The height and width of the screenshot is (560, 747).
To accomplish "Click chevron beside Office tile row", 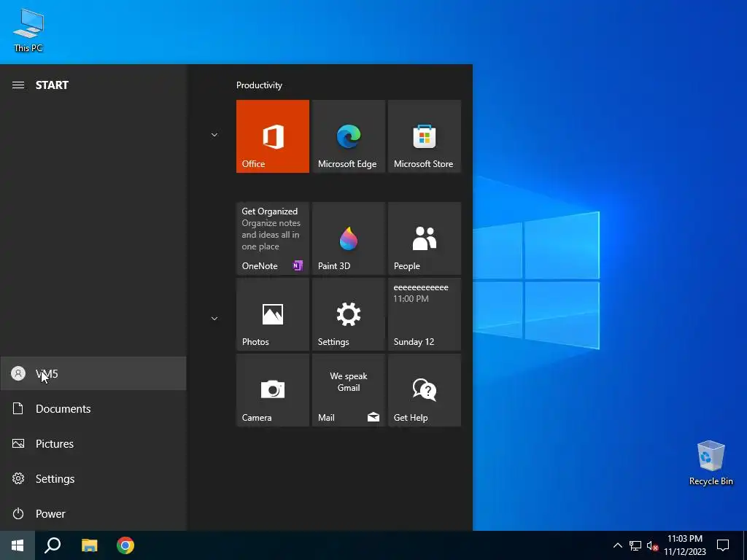I will (x=214, y=135).
